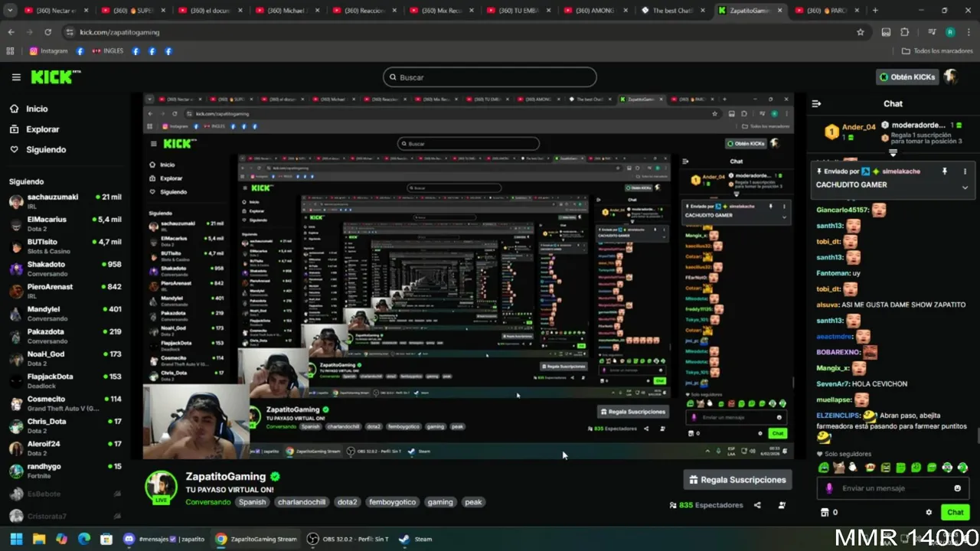Click the stream video player
Image resolution: width=980 pixels, height=551 pixels.
[469, 276]
